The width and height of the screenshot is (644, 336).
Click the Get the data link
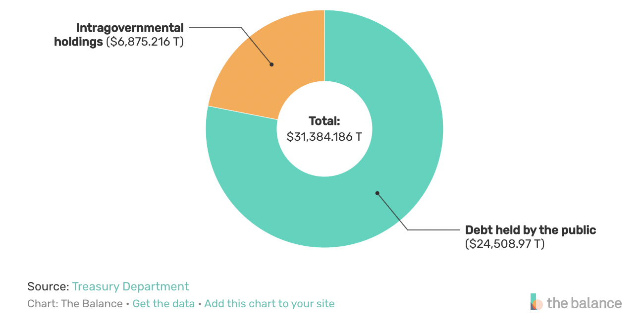click(163, 304)
